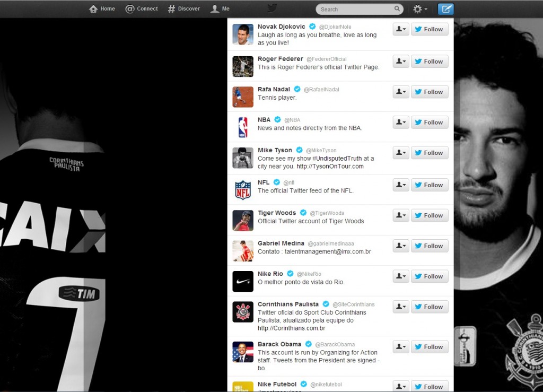The width and height of the screenshot is (543, 392).
Task: Follow Mike Tyson
Action: 430,153
